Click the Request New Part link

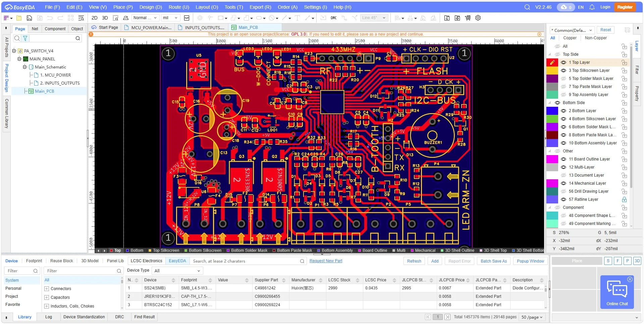point(326,261)
